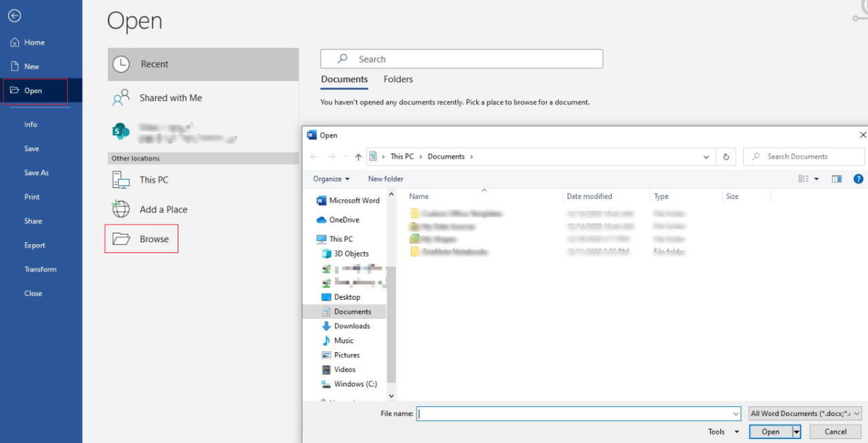Refresh the Documents location
Image resolution: width=868 pixels, height=443 pixels.
pos(726,156)
